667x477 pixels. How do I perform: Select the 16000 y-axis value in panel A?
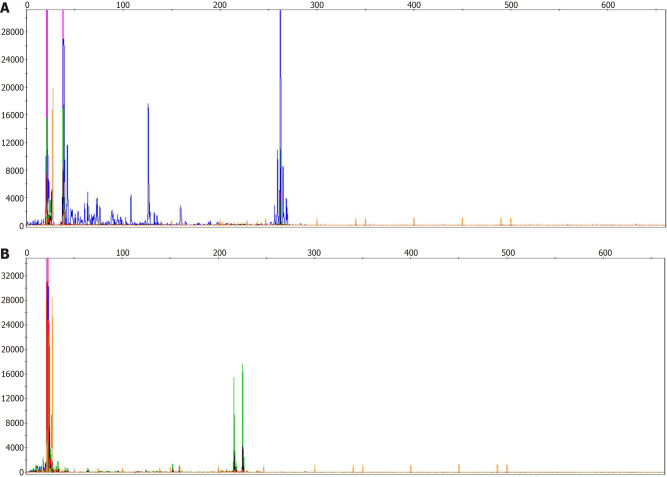[12, 115]
